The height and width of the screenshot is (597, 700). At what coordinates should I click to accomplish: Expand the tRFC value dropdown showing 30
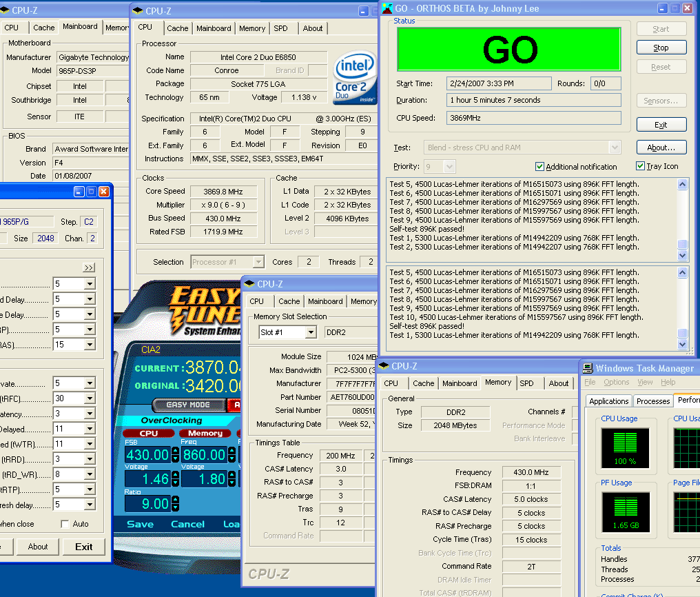click(x=89, y=398)
